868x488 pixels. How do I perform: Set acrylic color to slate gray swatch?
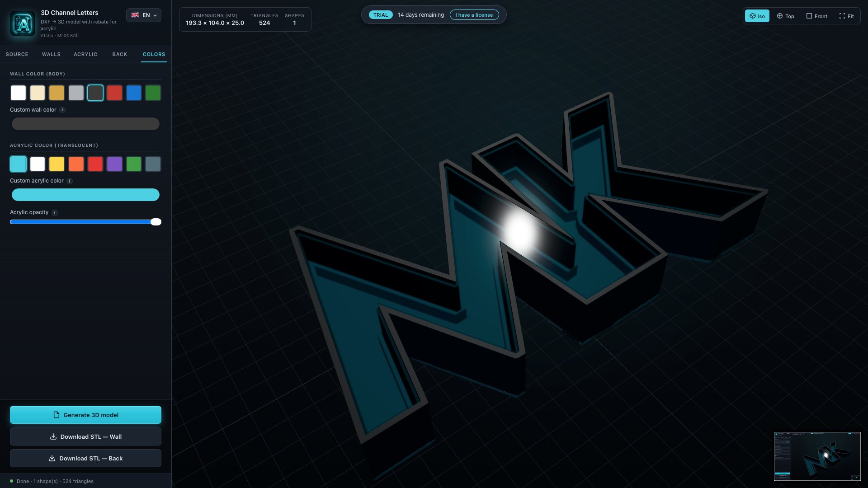(x=153, y=164)
